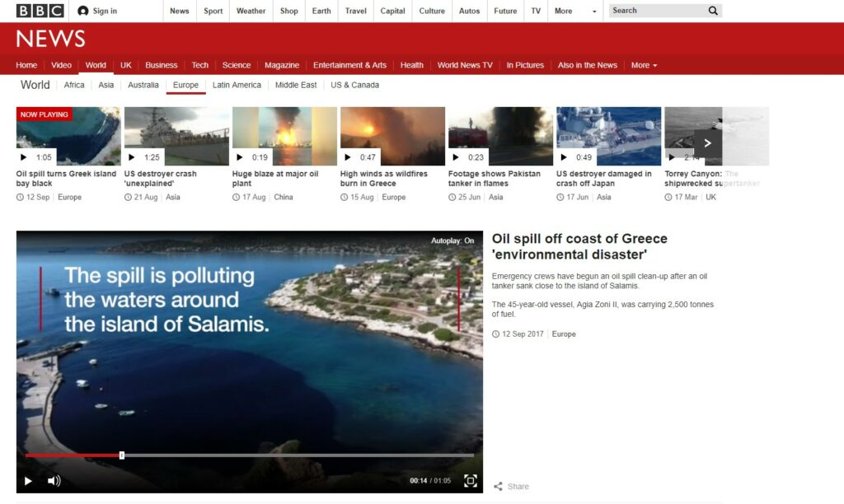
Task: Open 'High winds as wildfires burn in Greece' title
Action: (x=384, y=179)
